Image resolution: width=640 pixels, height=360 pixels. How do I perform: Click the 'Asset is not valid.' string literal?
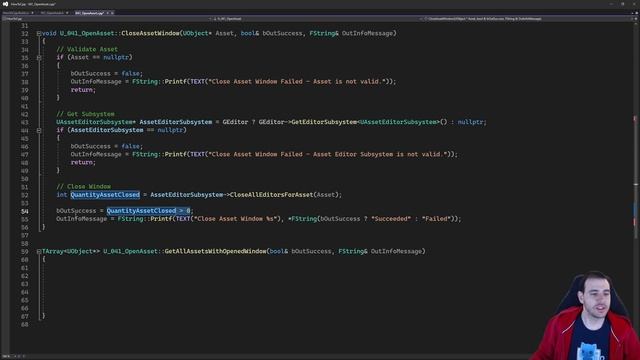tap(349, 82)
